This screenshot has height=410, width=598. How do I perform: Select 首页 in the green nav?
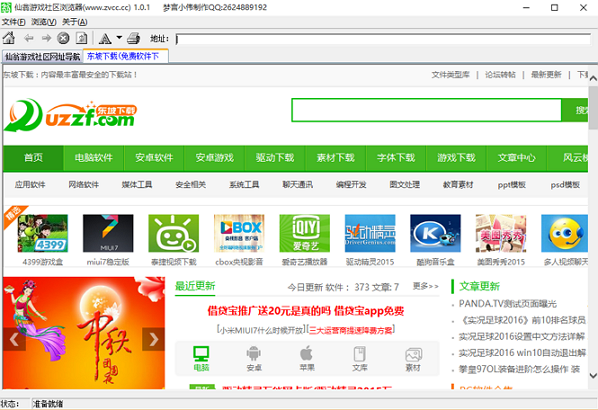[x=33, y=158]
